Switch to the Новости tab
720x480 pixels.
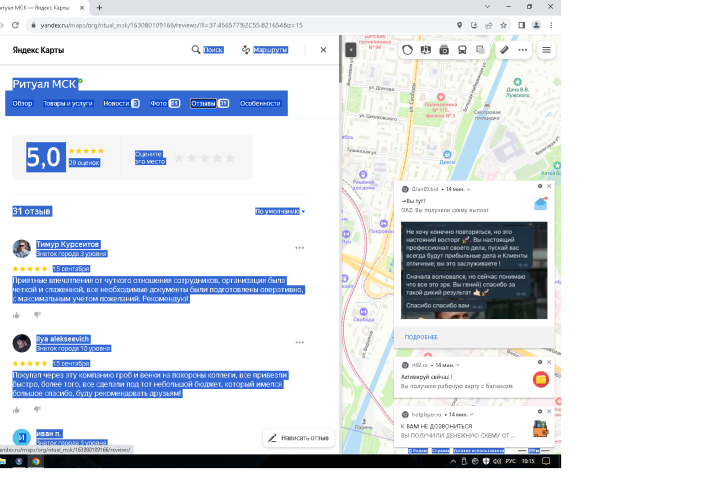click(121, 103)
